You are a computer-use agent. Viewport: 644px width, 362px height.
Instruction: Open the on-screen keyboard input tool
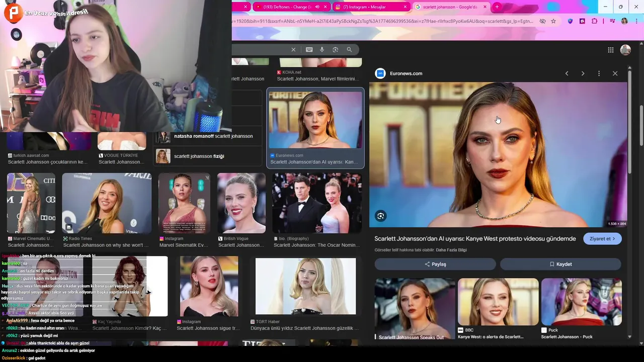pyautogui.click(x=309, y=49)
